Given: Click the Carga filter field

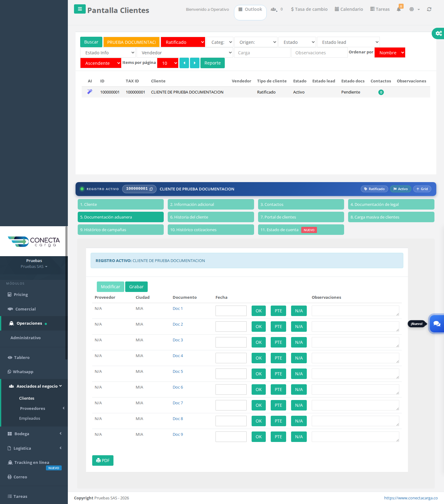Looking at the screenshot, I should [262, 53].
